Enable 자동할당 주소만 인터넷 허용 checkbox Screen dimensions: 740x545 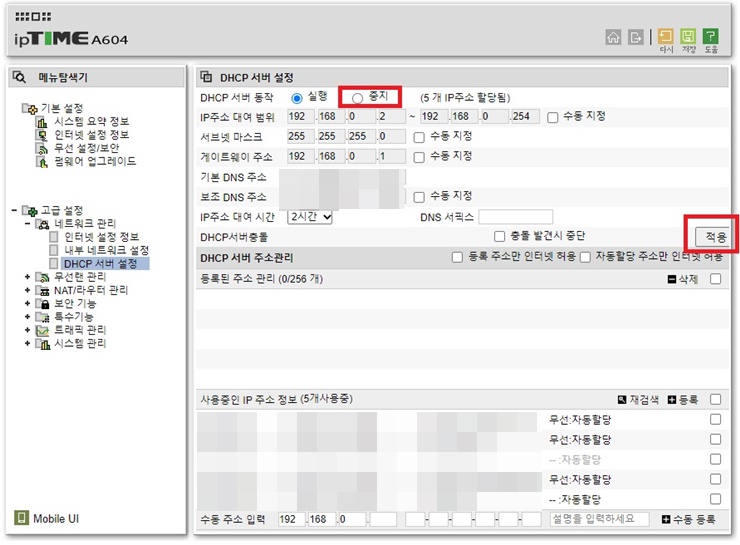(585, 257)
